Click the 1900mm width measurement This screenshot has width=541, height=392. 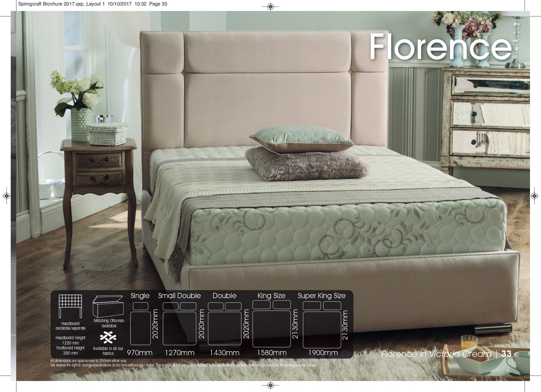[x=323, y=353]
